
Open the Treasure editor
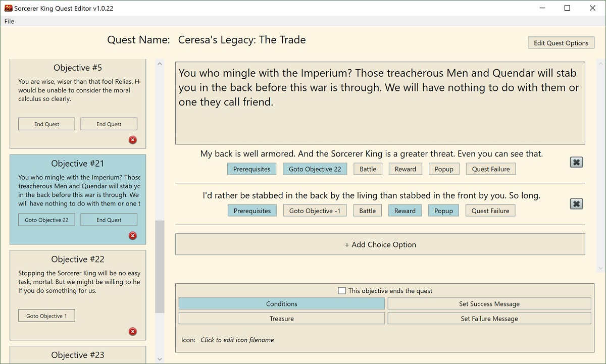click(282, 319)
